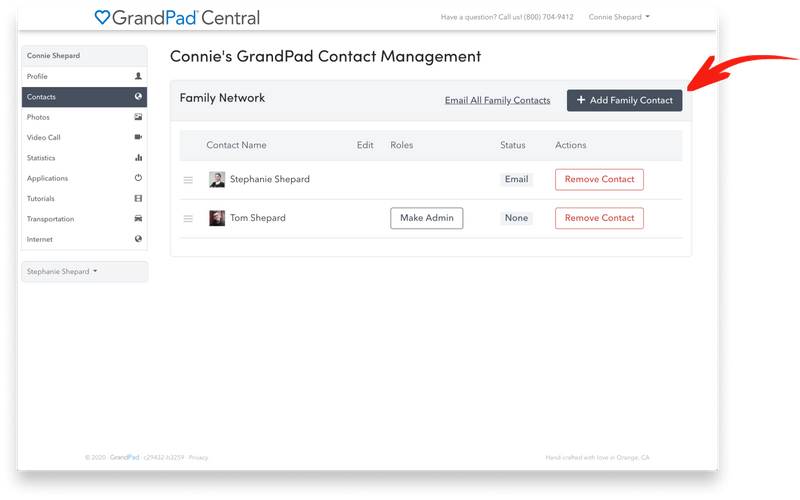Screen dimensions: 800x500
Task: Open the Privacy link in footer
Action: pos(198,457)
